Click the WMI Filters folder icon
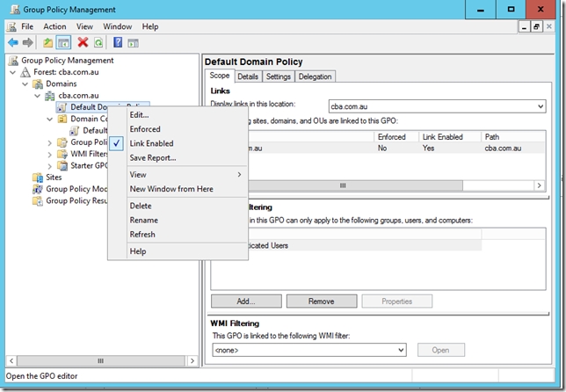This screenshot has height=392, width=566. pyautogui.click(x=62, y=154)
